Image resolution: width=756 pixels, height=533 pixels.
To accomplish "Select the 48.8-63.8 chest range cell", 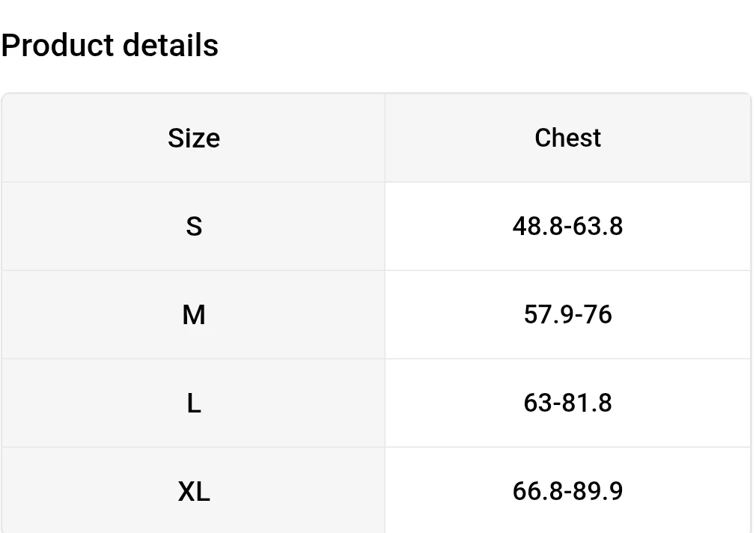I will tap(567, 226).
